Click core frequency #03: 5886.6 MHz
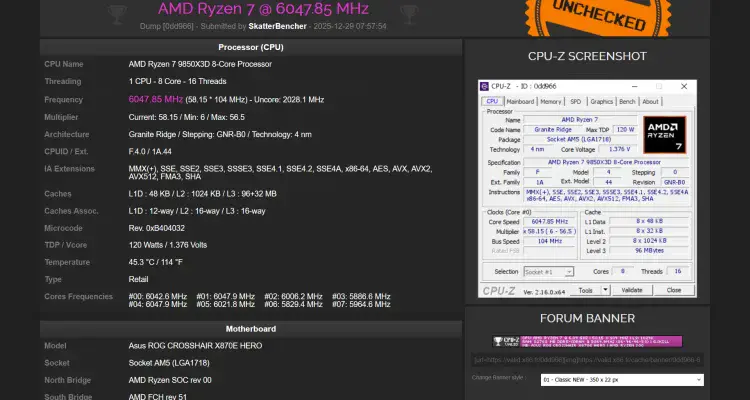The image size is (750, 400). coord(361,297)
